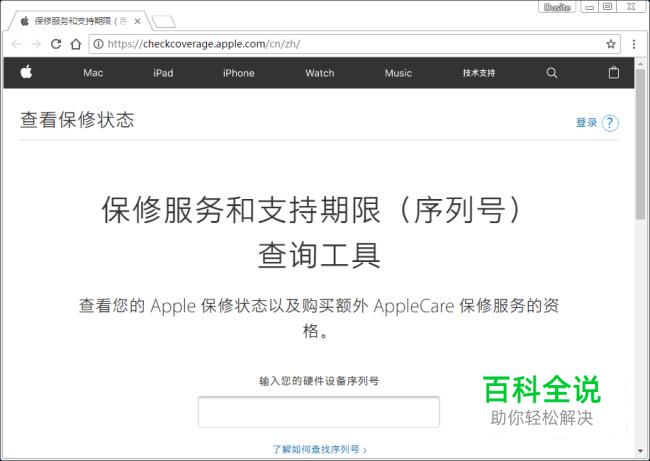
Task: Open the Music menu item
Action: [x=398, y=73]
